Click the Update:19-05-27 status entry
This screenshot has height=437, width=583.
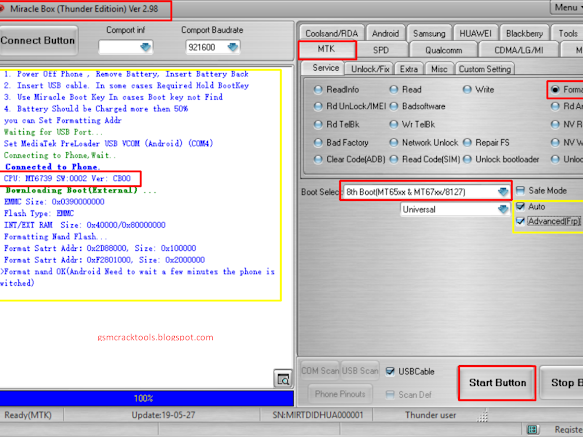click(163, 415)
